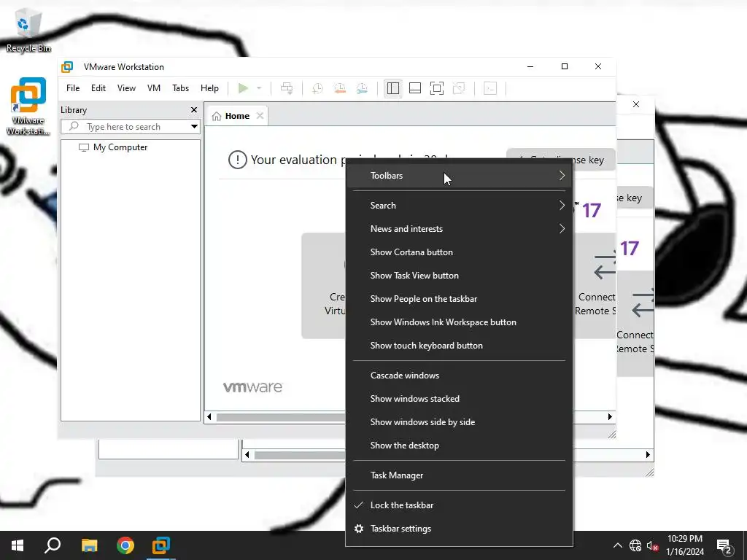Viewport: 747px width, 560px height.
Task: Toggle Show Task View button
Action: point(460,276)
